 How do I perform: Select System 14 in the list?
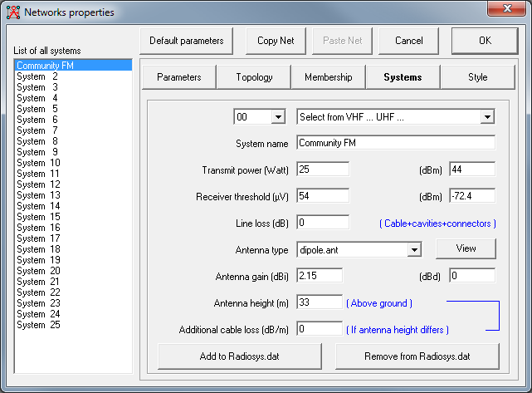coord(73,206)
